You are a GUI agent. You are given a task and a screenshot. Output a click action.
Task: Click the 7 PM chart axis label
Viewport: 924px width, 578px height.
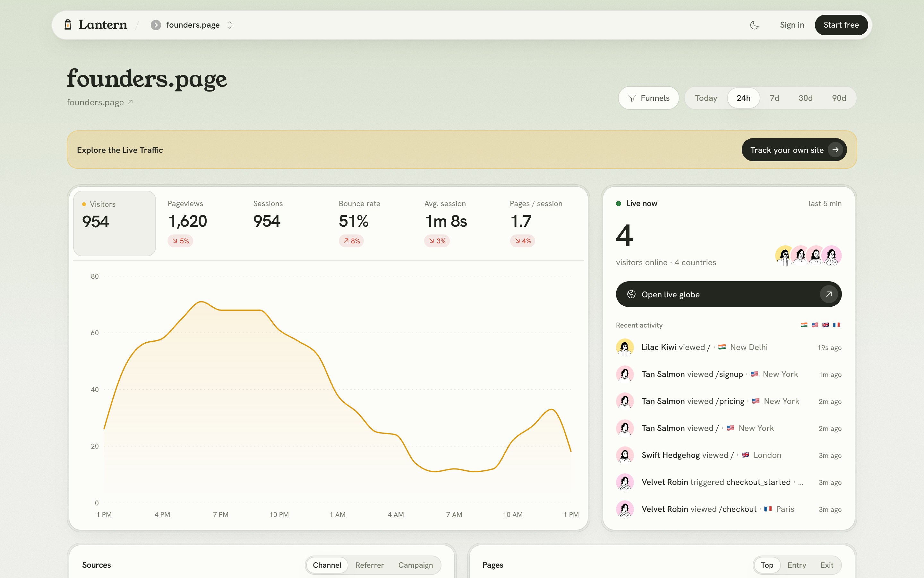[221, 514]
